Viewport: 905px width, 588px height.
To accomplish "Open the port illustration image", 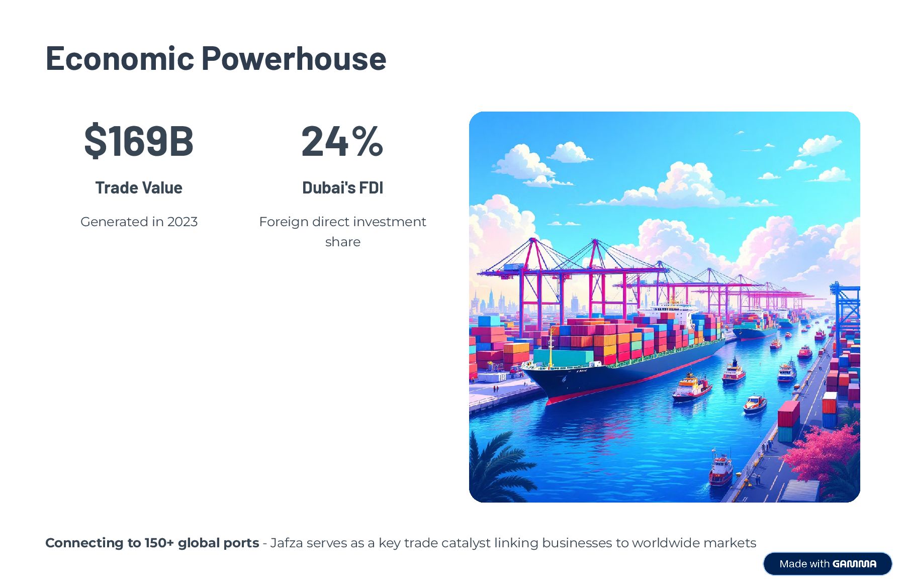I will tap(664, 307).
